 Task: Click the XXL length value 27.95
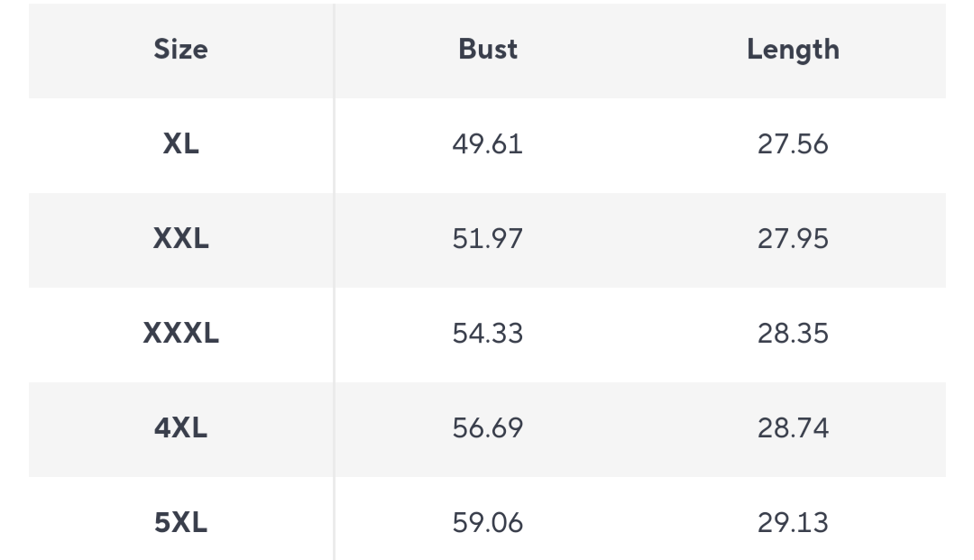pyautogui.click(x=793, y=239)
